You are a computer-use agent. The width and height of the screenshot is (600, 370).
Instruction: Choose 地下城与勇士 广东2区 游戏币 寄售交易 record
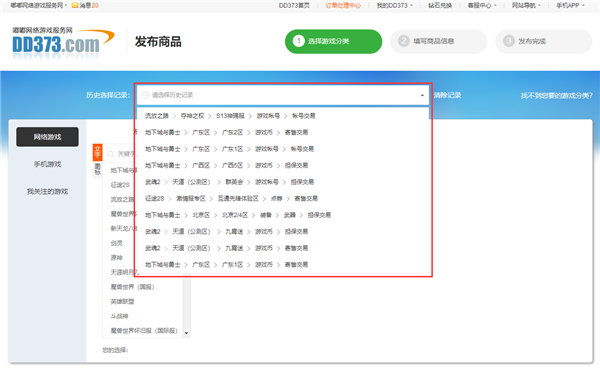[283, 132]
